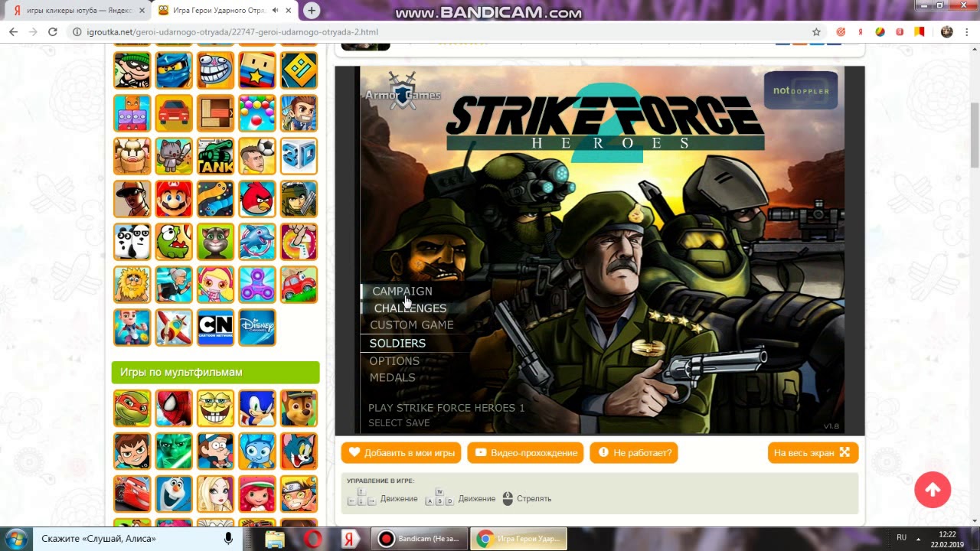Viewport: 980px width, 551px height.
Task: Select SOLDIERS in the game menu
Action: [x=397, y=343]
